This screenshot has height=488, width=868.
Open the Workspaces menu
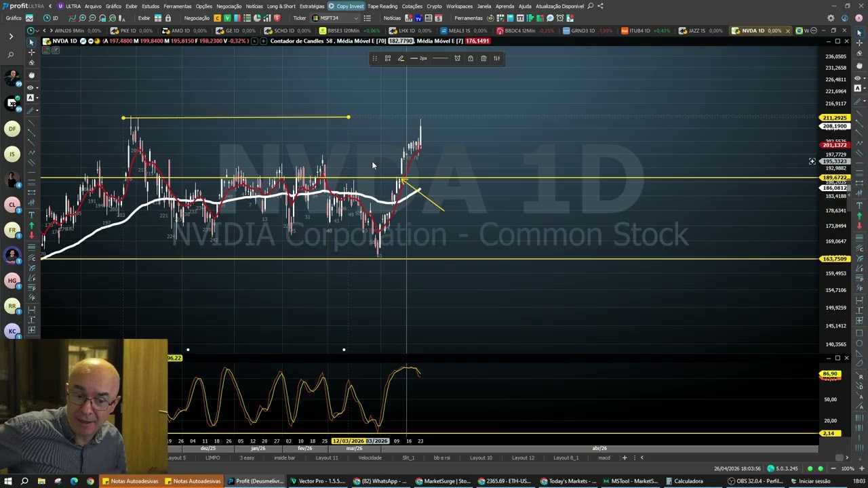pyautogui.click(x=459, y=6)
